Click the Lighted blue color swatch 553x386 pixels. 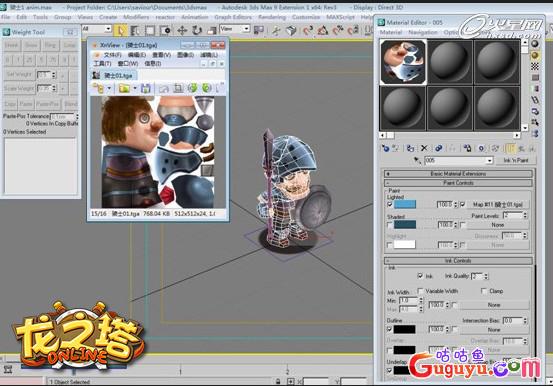tap(405, 204)
